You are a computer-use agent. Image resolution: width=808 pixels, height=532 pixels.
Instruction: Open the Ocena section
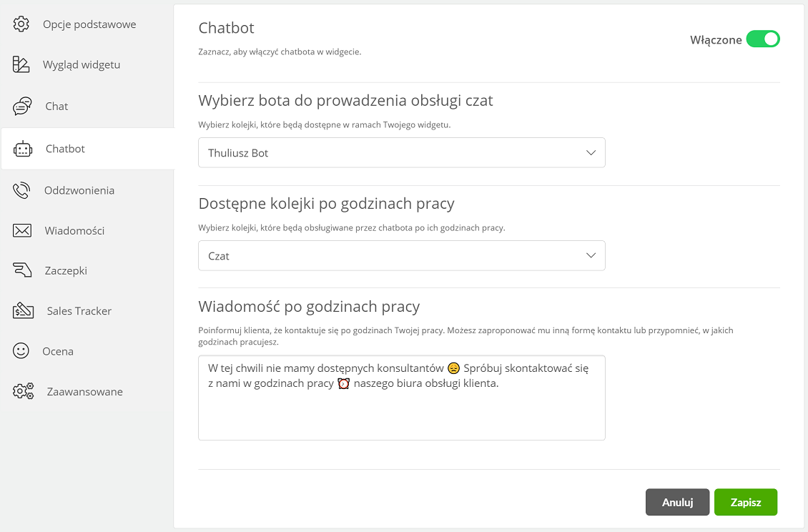pos(58,351)
